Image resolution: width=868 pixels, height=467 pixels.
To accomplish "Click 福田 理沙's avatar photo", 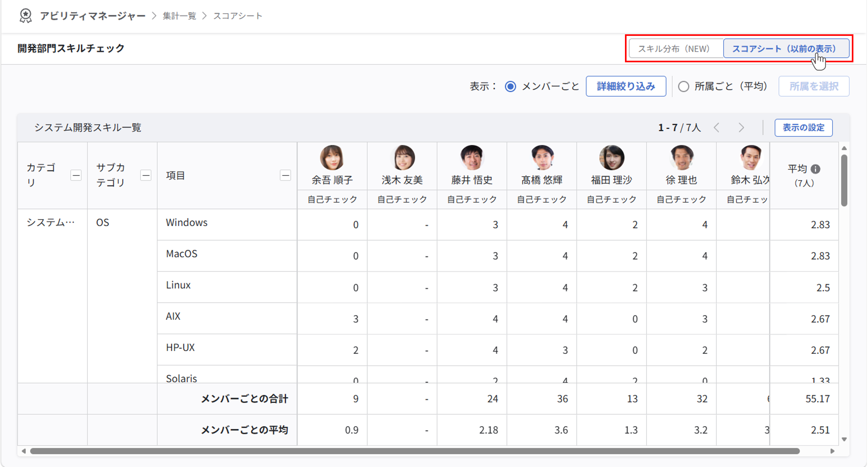I will [612, 158].
